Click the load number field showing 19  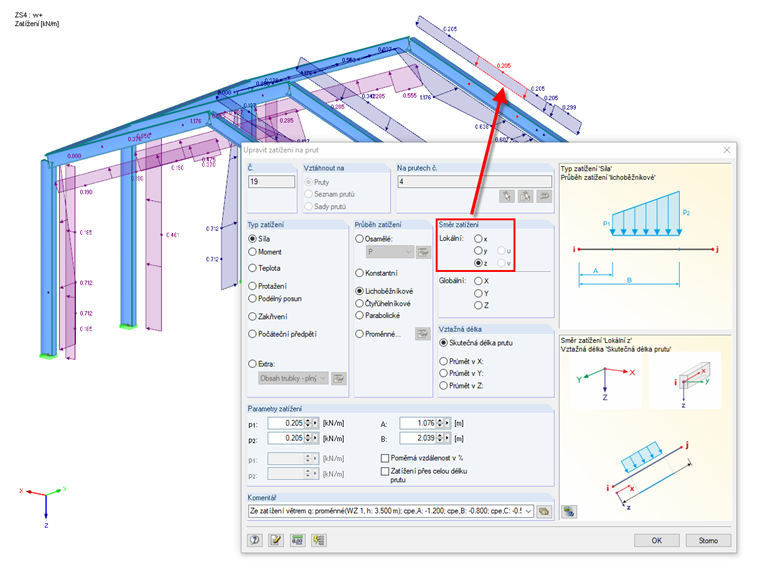click(271, 182)
